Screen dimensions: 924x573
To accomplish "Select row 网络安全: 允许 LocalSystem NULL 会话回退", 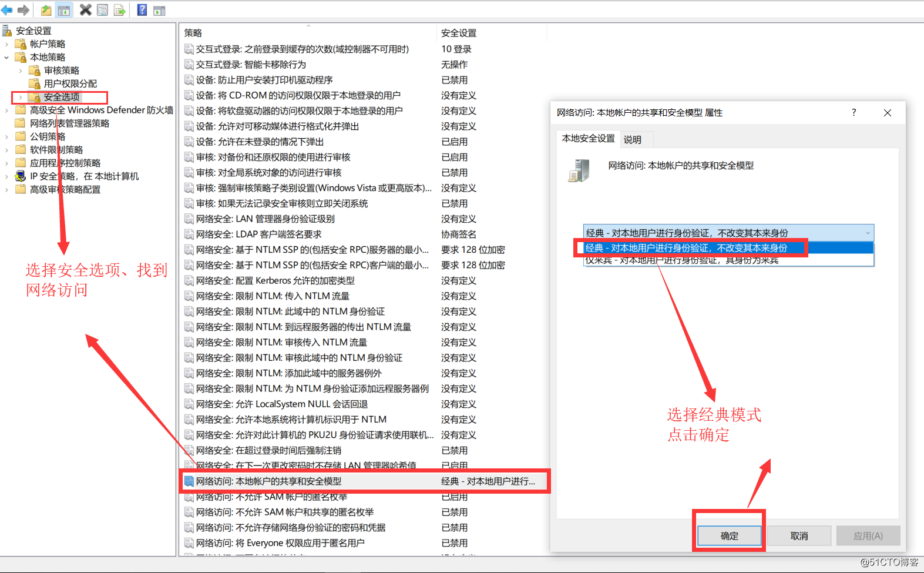I will (363, 404).
